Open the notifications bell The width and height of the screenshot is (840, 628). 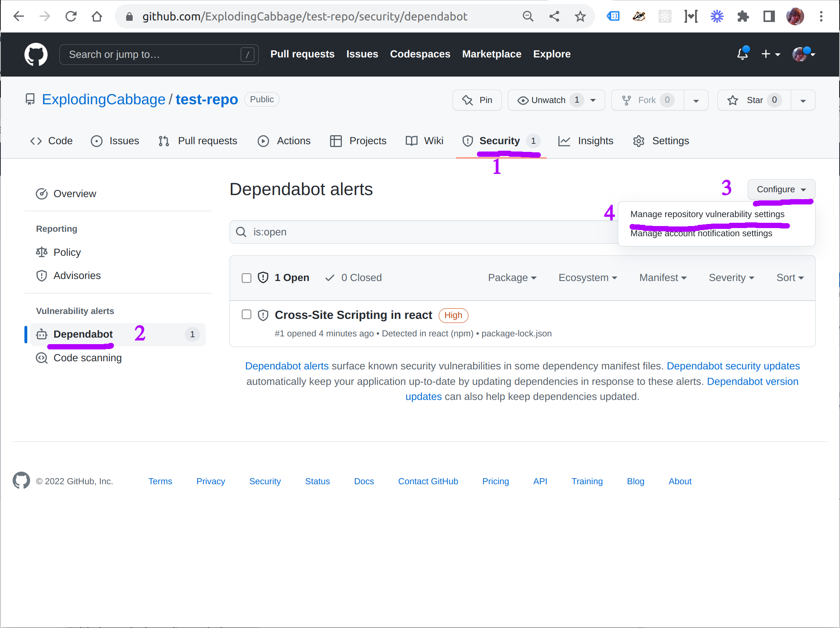tap(742, 54)
